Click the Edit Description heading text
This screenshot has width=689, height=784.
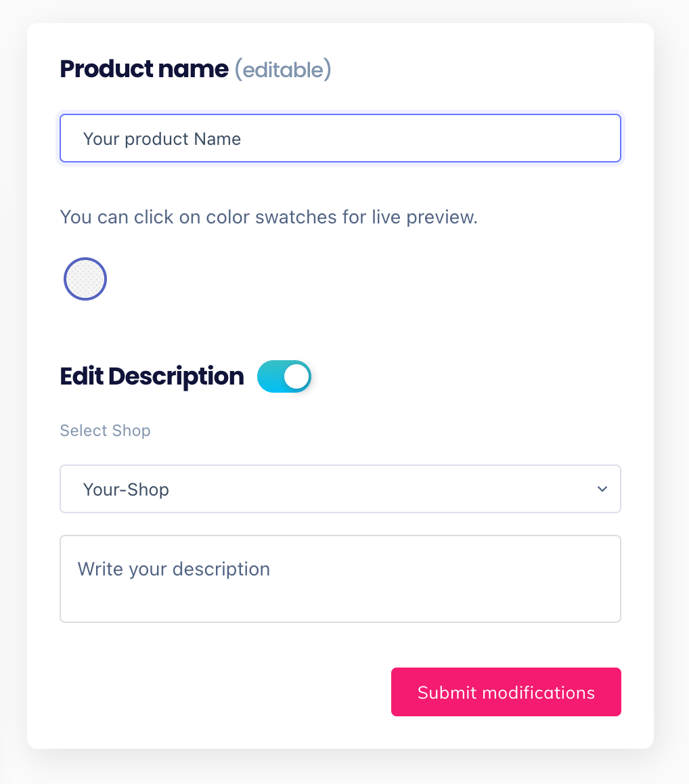(x=152, y=376)
